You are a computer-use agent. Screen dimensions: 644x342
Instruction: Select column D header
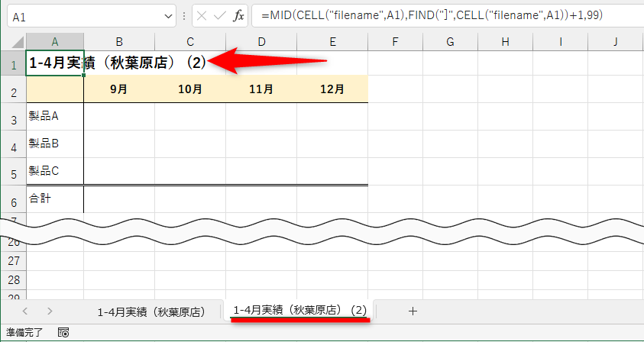coord(261,41)
